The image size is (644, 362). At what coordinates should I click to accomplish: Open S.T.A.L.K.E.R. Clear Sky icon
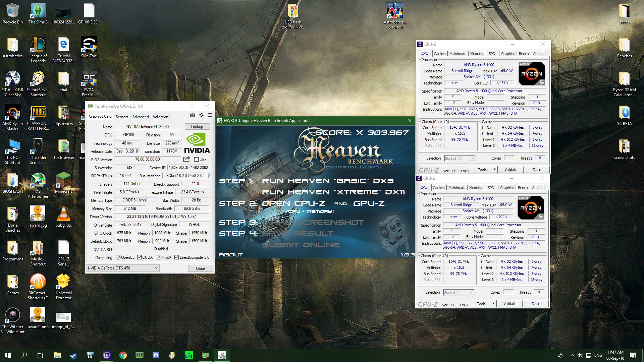point(12,84)
